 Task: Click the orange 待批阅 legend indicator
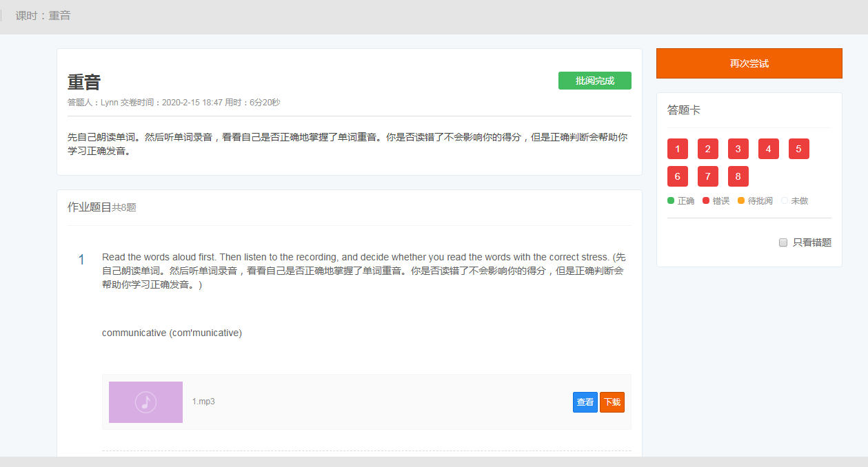click(x=741, y=201)
